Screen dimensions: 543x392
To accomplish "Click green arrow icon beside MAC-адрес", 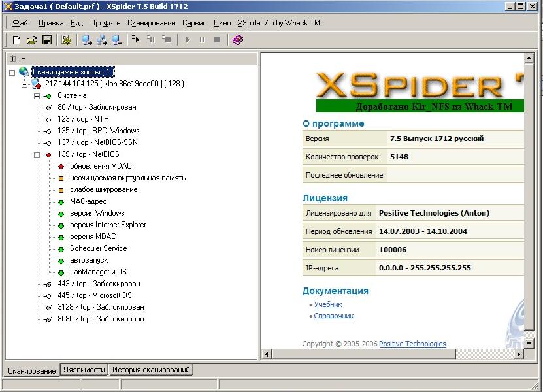I will pyautogui.click(x=61, y=203).
